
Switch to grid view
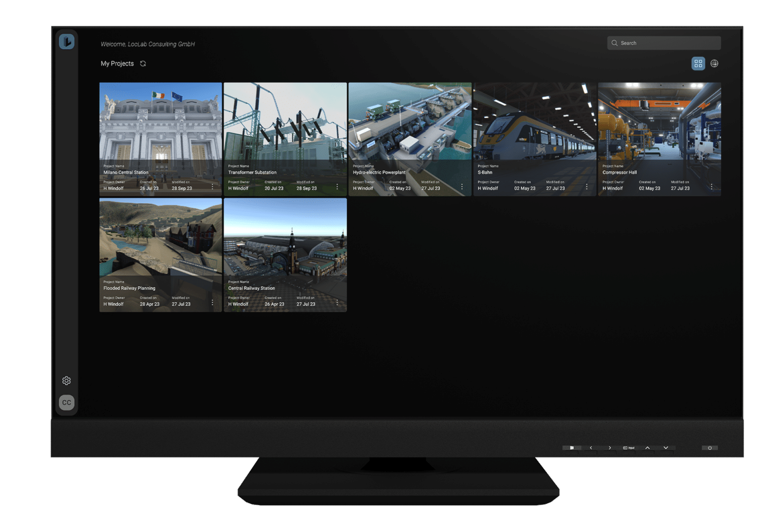click(698, 63)
